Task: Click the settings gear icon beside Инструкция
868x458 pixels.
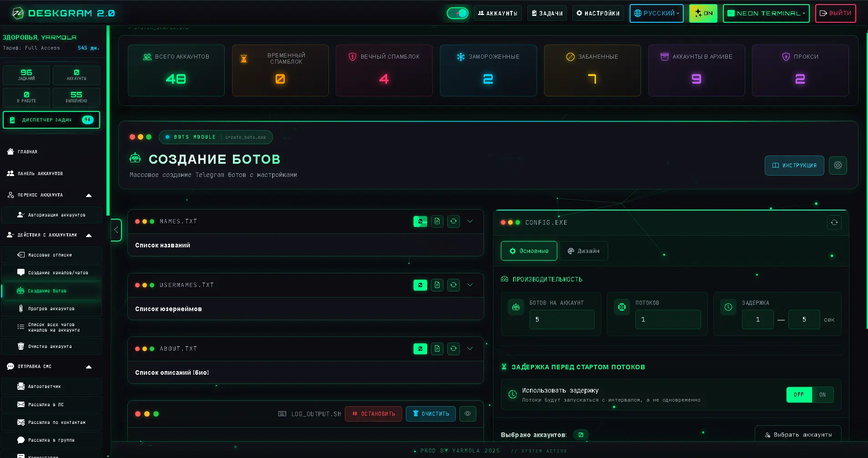Action: (x=838, y=166)
